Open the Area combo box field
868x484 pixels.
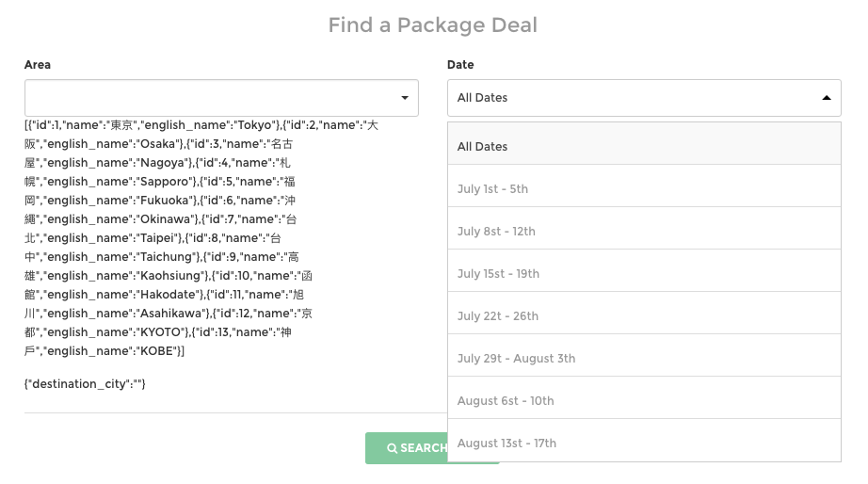point(212,98)
